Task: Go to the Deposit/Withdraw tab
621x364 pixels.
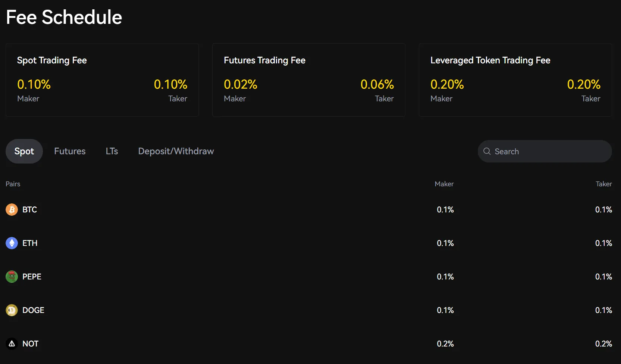Action: coord(176,151)
